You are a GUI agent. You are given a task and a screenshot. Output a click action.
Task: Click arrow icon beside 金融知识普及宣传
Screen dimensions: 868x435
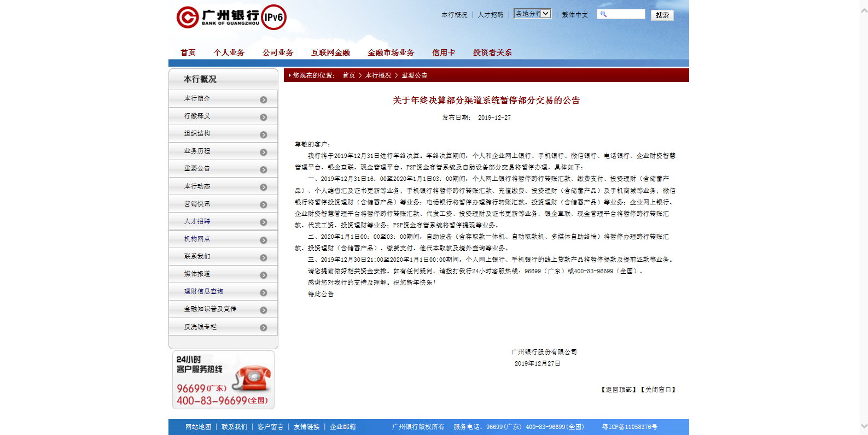pyautogui.click(x=263, y=310)
